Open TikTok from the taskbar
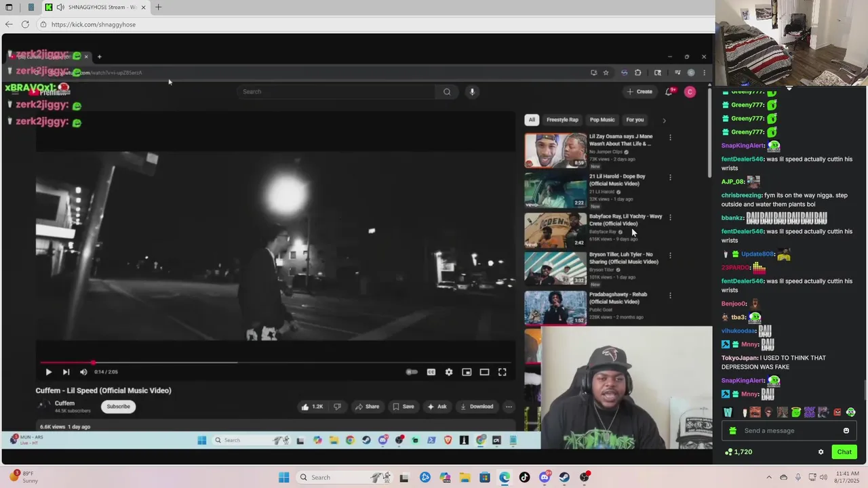This screenshot has width=868, height=488. click(524, 477)
